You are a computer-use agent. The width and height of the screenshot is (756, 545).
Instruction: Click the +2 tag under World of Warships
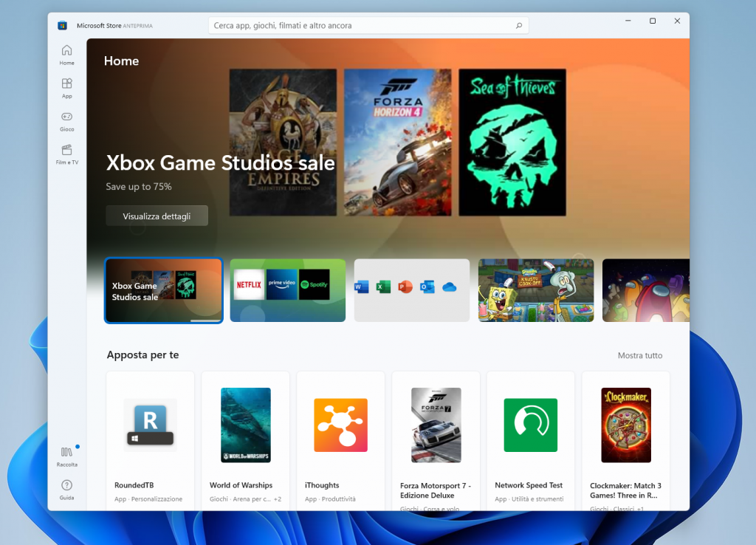point(278,499)
